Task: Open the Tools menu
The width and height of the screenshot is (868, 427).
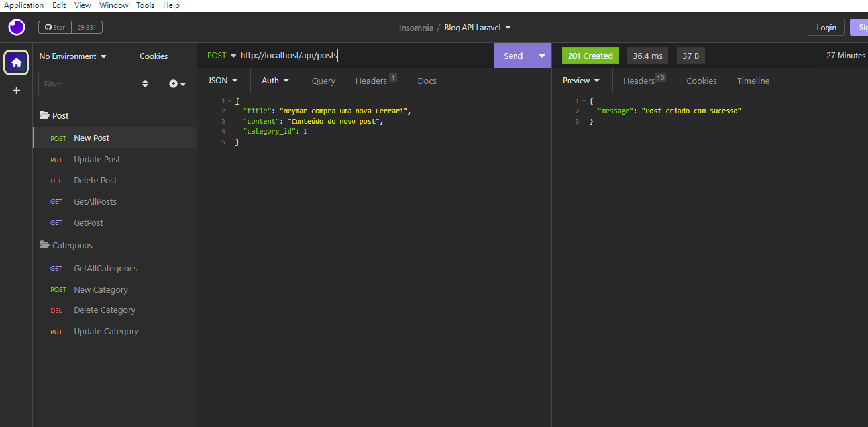Action: click(145, 5)
